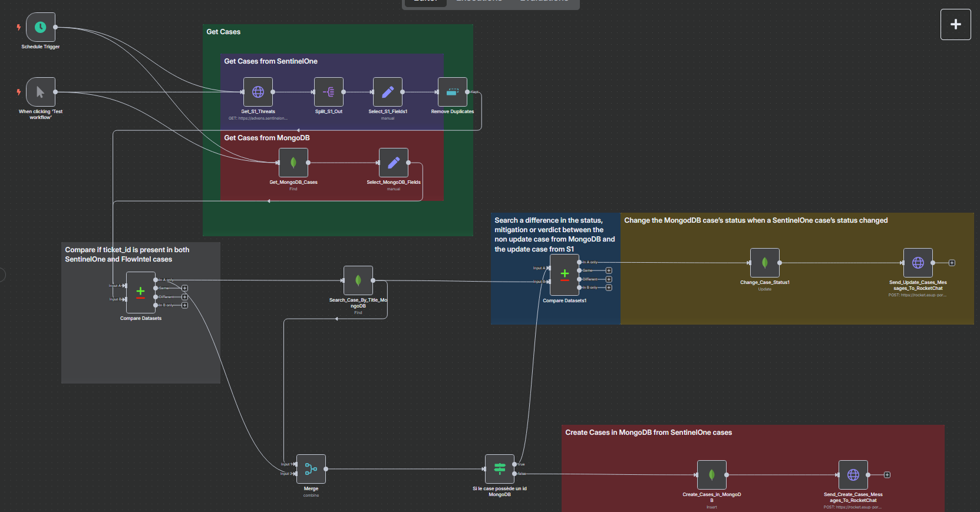Screen dimensions: 980x512
Task: Select the Compare Datasets1 node
Action: (565, 275)
